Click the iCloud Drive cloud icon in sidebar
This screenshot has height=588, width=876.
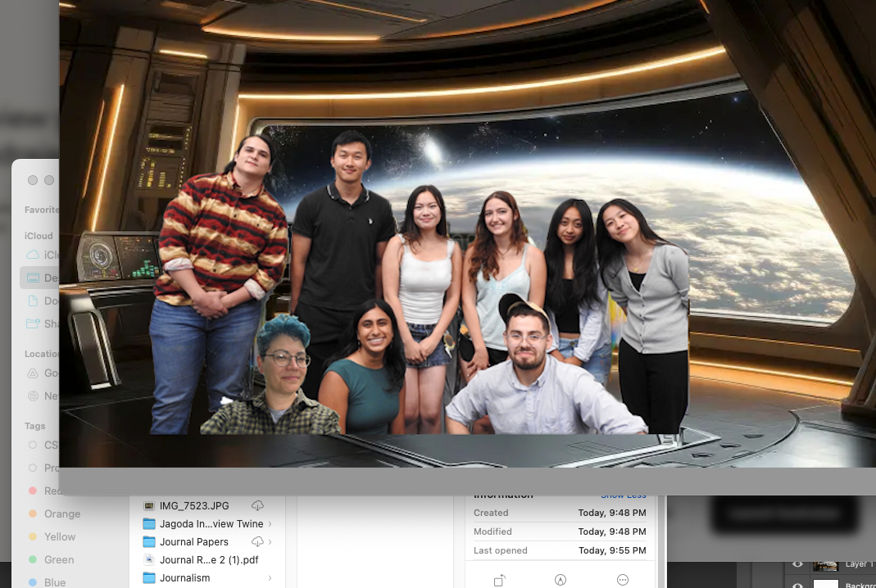[x=34, y=255]
